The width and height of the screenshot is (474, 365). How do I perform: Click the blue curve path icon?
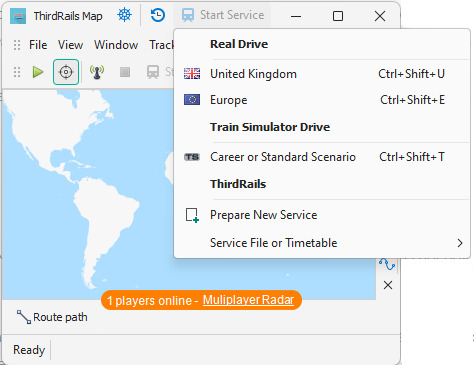[x=387, y=264]
